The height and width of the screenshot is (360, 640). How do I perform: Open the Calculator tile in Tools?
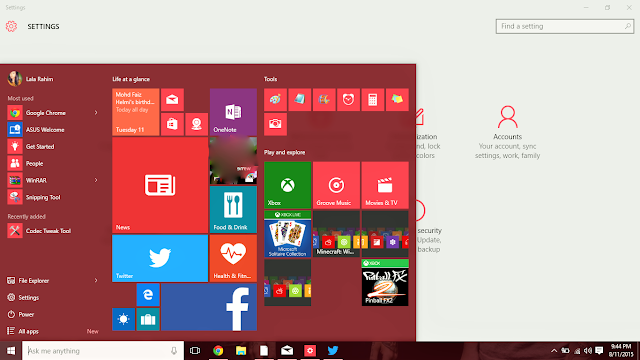pos(373,100)
